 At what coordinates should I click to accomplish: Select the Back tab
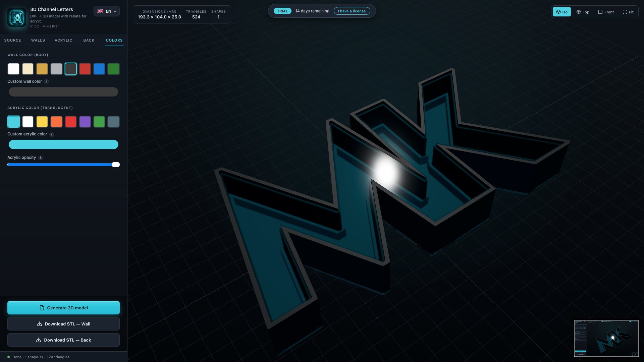tap(89, 40)
